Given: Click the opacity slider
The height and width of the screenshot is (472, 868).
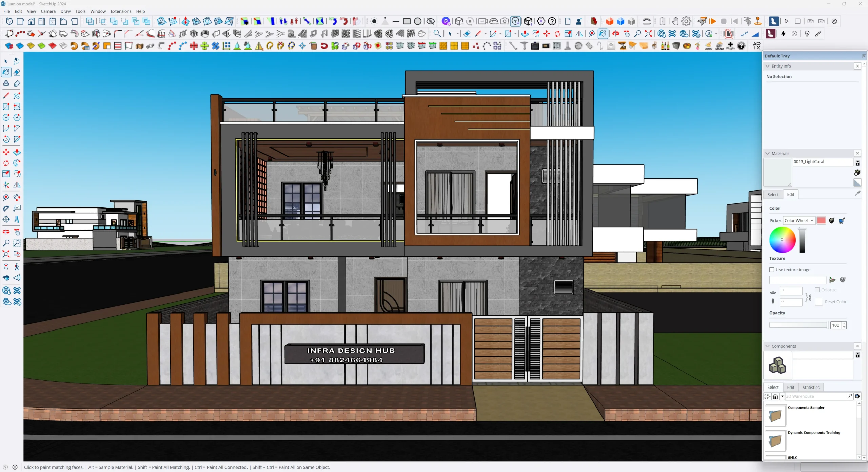Looking at the screenshot, I should (798, 325).
